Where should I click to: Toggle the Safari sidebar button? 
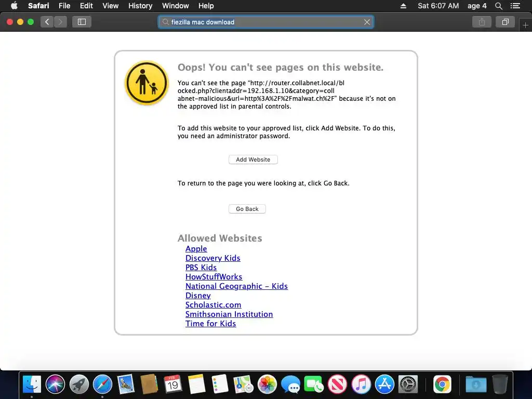pos(82,22)
